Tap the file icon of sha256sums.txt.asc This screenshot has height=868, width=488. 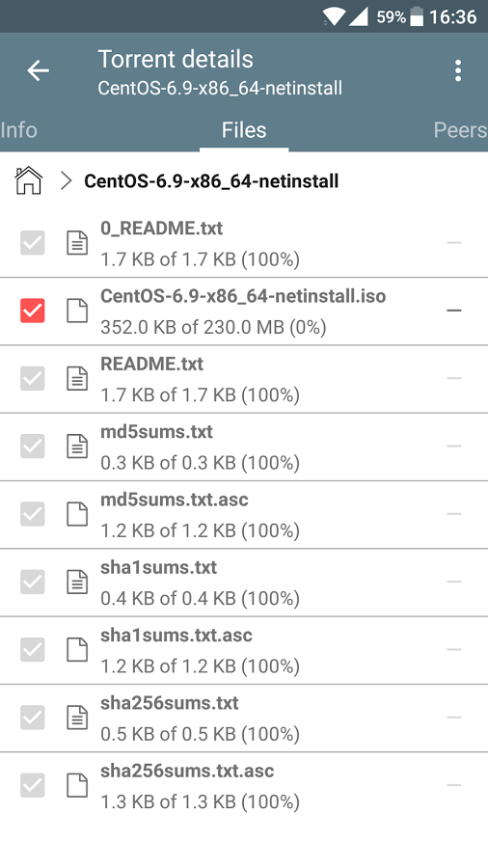click(x=77, y=785)
